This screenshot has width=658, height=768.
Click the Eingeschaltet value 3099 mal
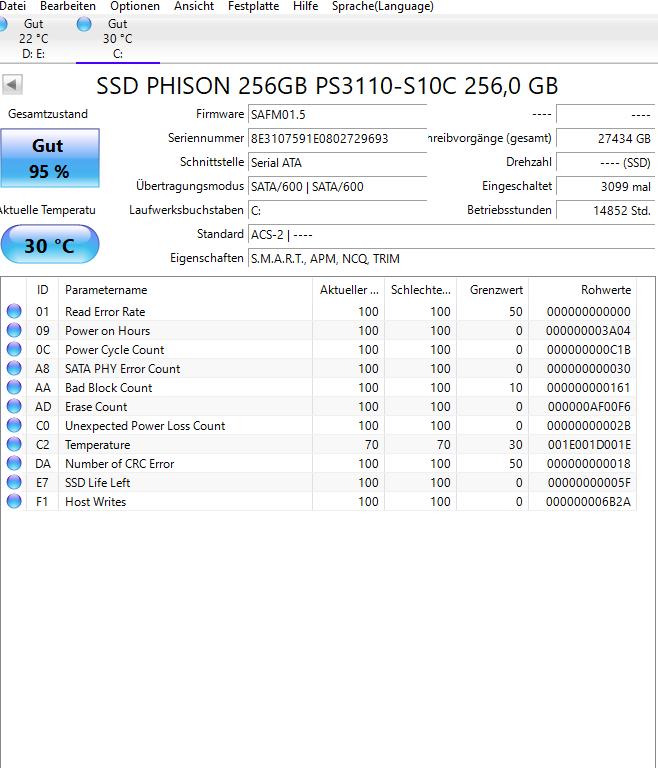pyautogui.click(x=606, y=187)
